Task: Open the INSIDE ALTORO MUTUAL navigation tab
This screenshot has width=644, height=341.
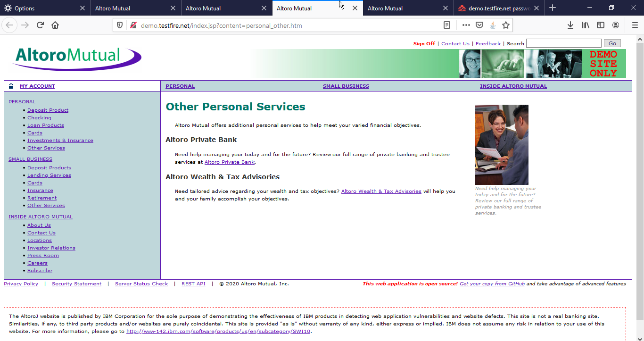Action: coord(513,86)
